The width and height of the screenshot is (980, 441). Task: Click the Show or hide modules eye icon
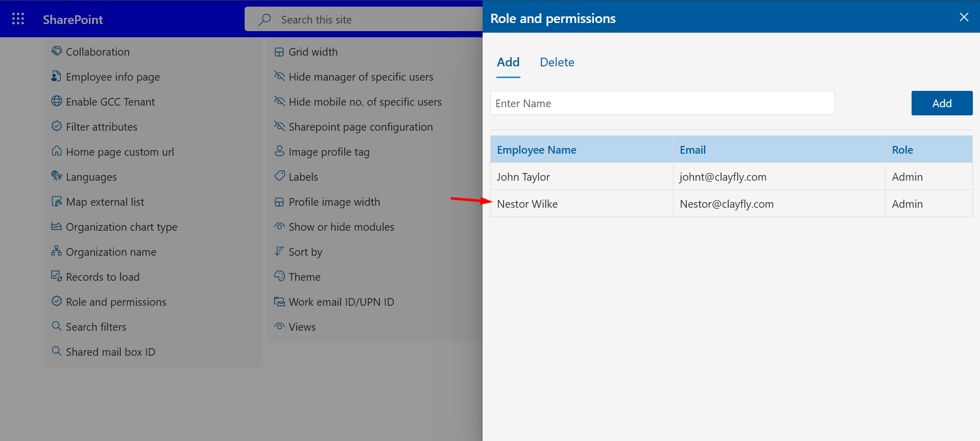(x=279, y=226)
